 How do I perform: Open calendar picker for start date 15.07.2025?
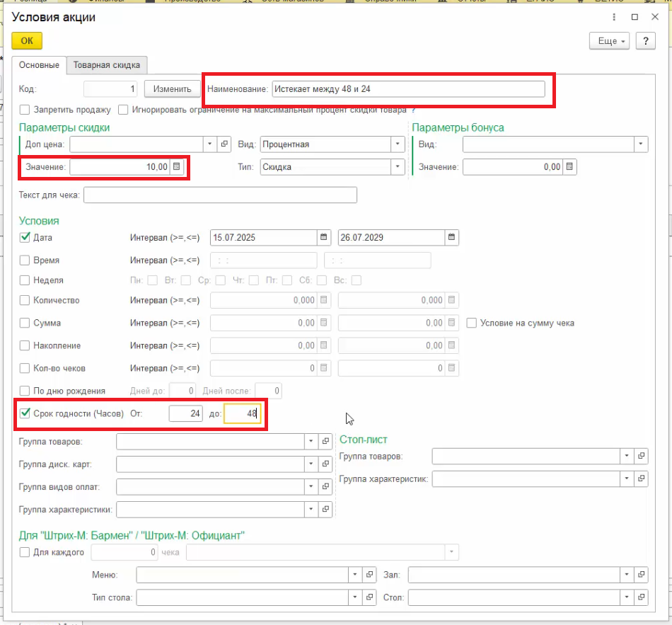click(x=323, y=237)
